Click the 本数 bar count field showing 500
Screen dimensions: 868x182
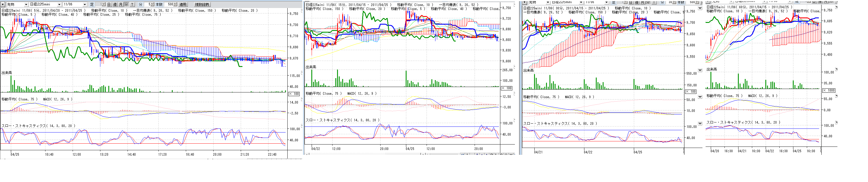point(171,4)
